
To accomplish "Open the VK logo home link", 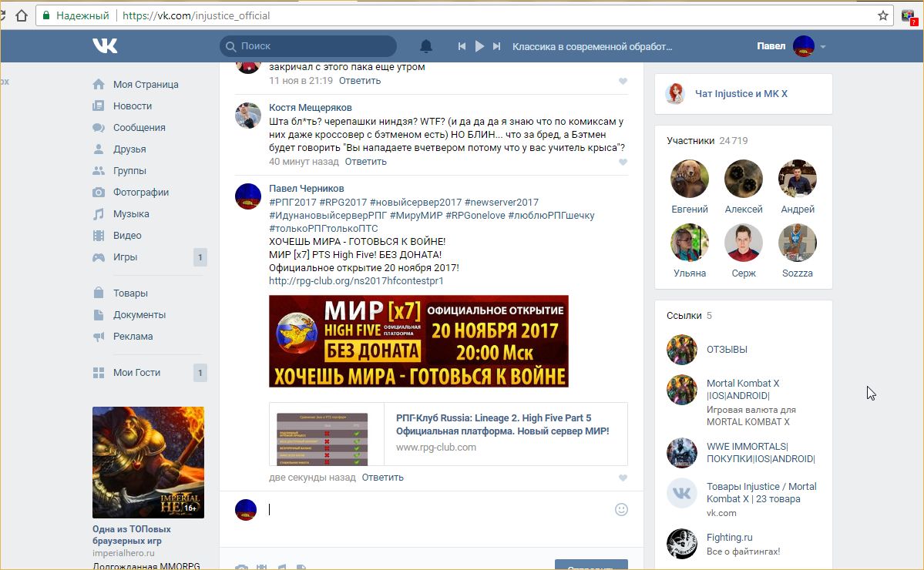I will coord(105,46).
